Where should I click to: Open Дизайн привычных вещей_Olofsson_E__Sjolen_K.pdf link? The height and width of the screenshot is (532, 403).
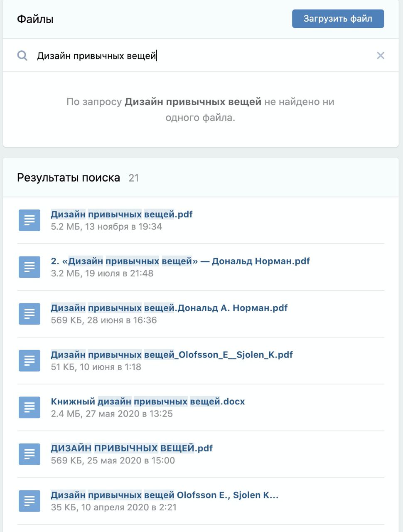click(172, 355)
